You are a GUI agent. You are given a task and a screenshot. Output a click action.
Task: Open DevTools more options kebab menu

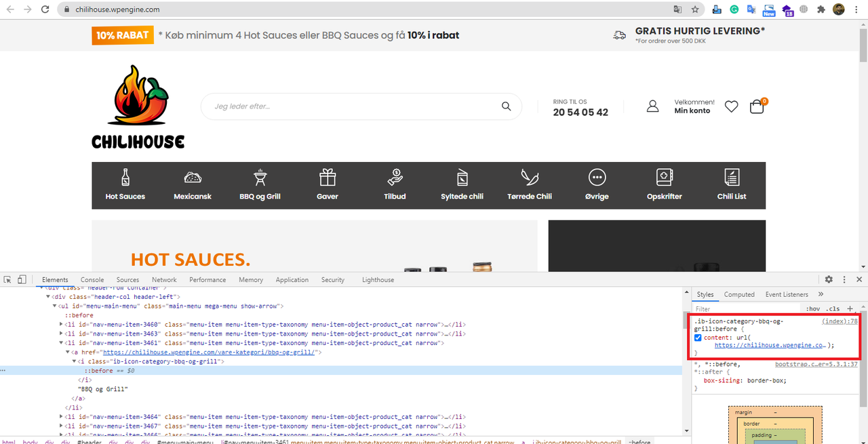tap(844, 279)
